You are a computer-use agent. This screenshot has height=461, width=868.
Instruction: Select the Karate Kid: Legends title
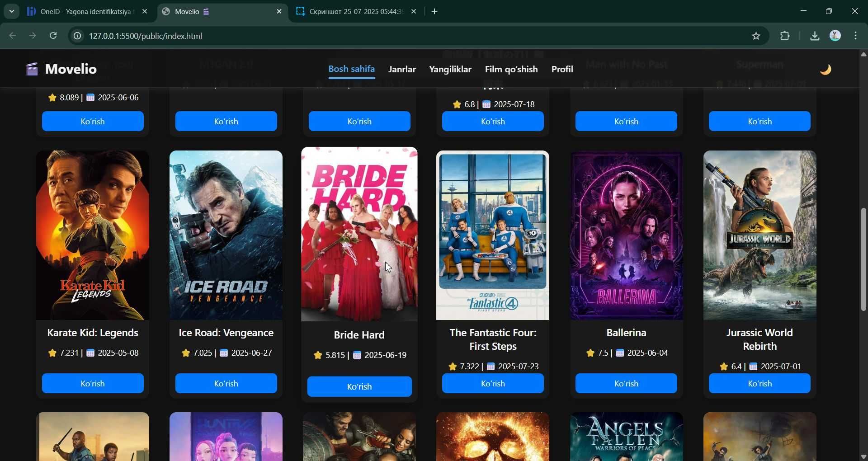click(93, 333)
